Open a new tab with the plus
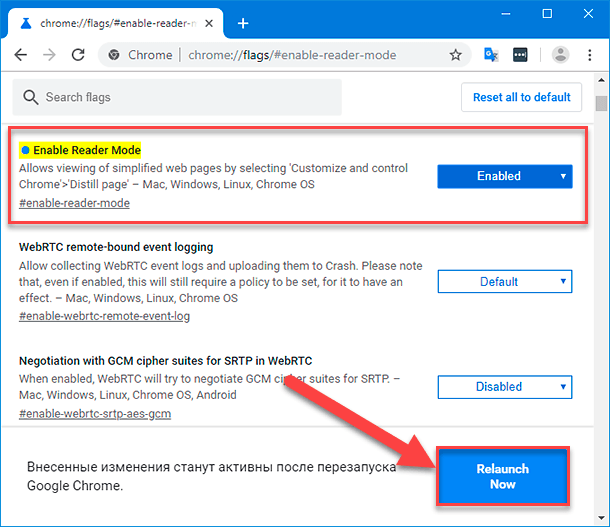The width and height of the screenshot is (610, 527). click(x=243, y=23)
